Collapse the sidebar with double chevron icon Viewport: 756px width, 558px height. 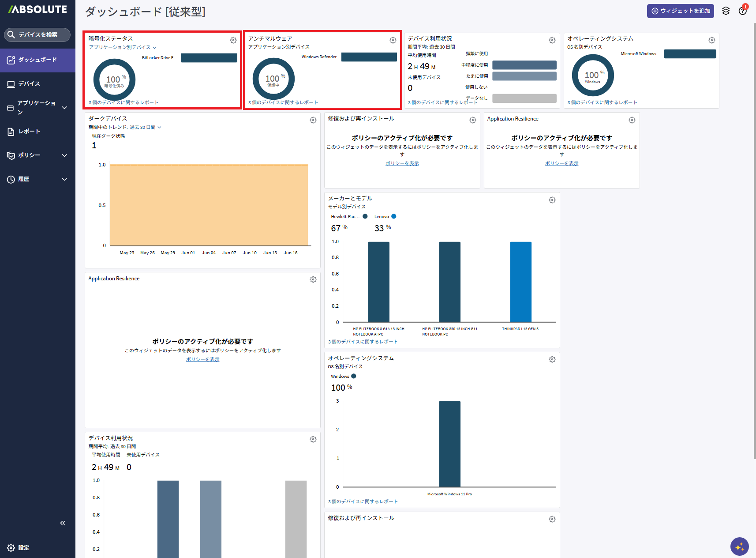[x=63, y=523]
